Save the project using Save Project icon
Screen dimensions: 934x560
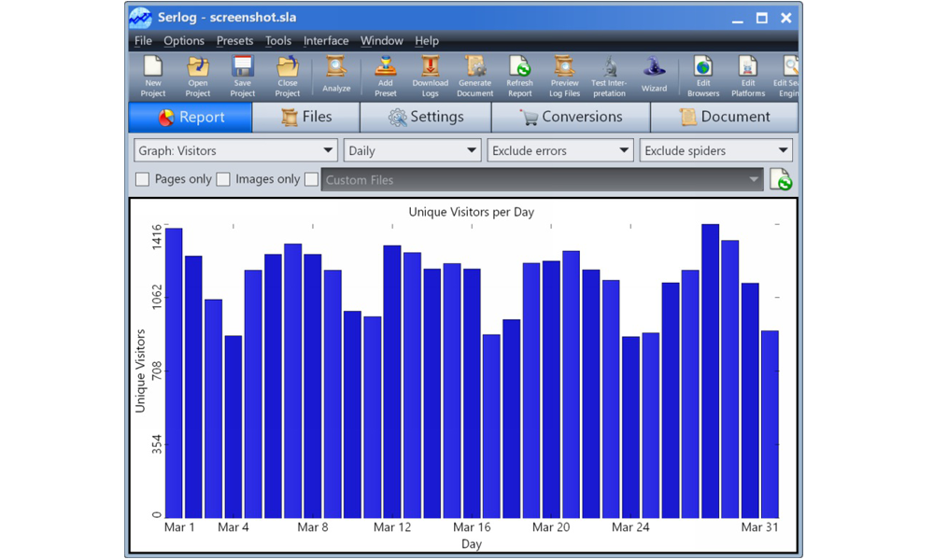coord(243,76)
